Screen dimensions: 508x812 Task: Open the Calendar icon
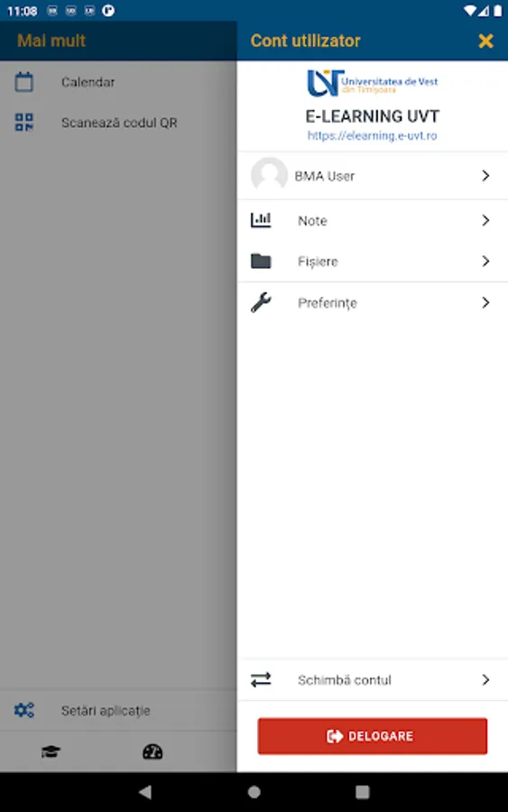23,82
